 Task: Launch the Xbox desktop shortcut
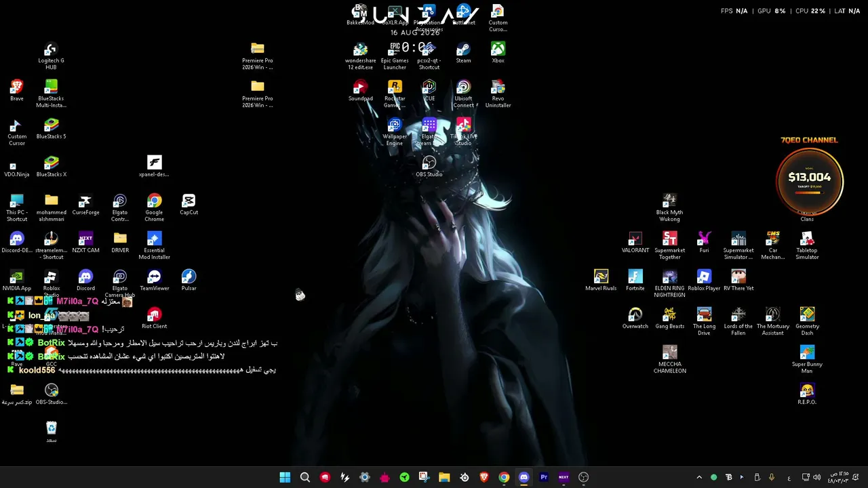coord(498,53)
